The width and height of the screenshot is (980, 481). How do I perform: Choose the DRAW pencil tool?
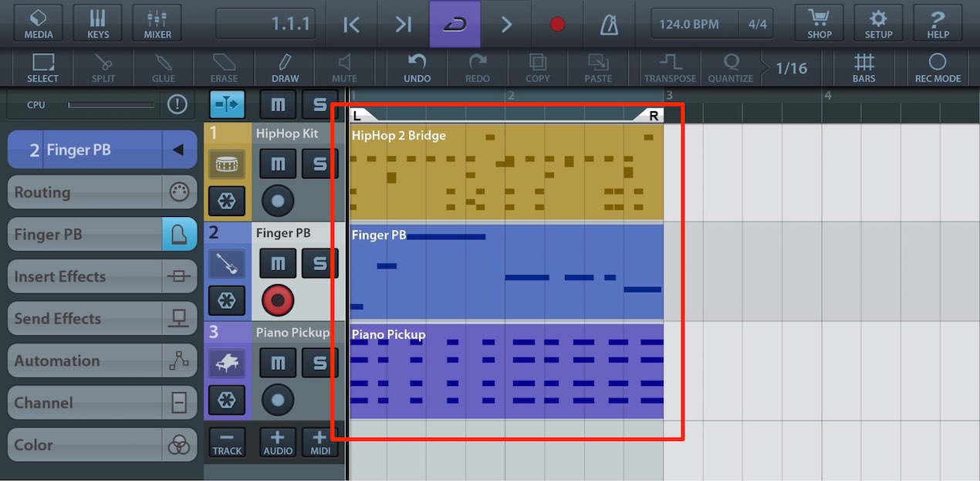tap(285, 68)
